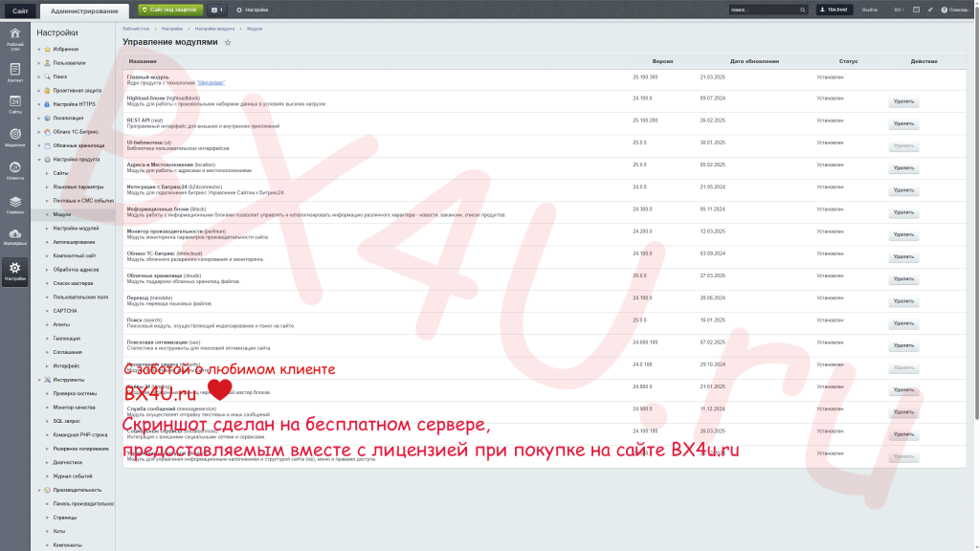Go to Настройки продукта breadcrumb link

214,29
